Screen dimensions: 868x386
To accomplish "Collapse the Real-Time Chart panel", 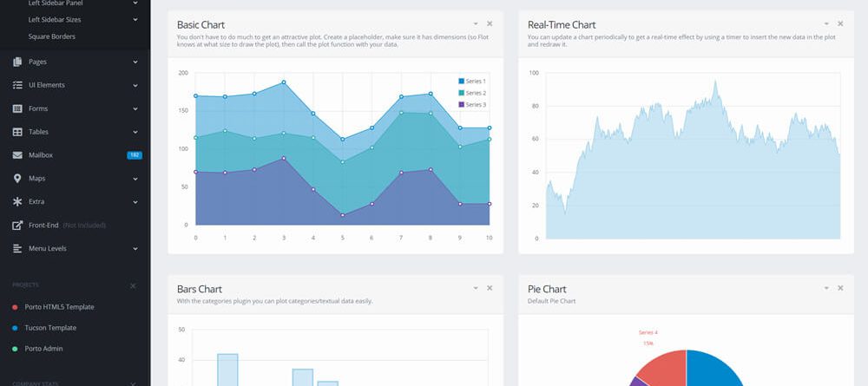I will 825,23.
